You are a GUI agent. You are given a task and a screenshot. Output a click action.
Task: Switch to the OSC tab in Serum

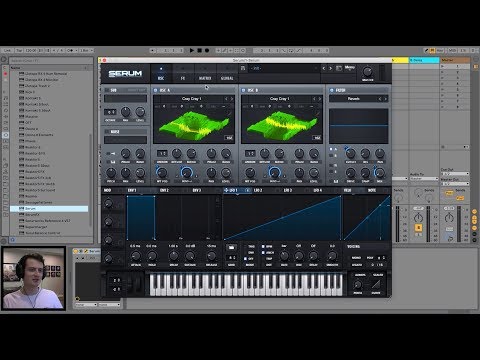point(161,73)
